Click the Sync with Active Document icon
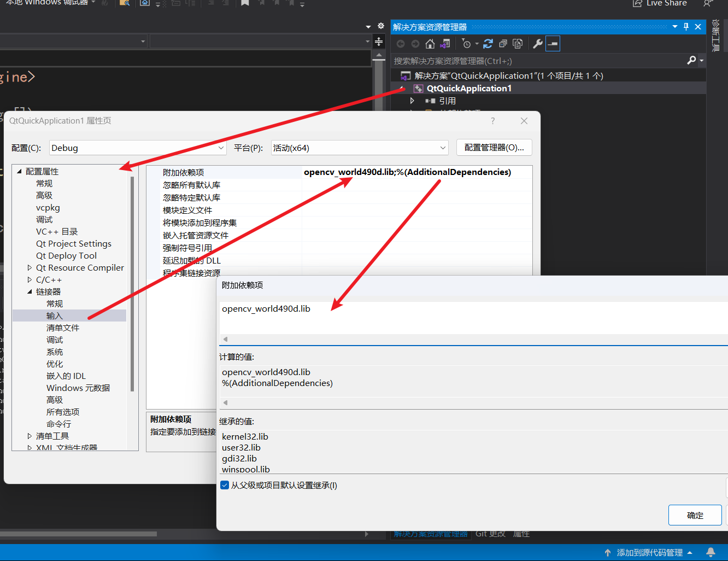 [x=445, y=44]
